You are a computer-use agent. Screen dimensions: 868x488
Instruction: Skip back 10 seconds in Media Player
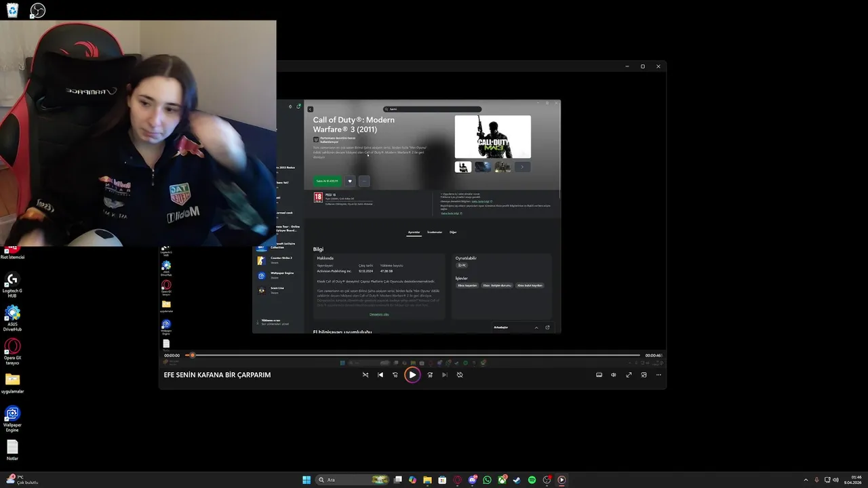[395, 375]
